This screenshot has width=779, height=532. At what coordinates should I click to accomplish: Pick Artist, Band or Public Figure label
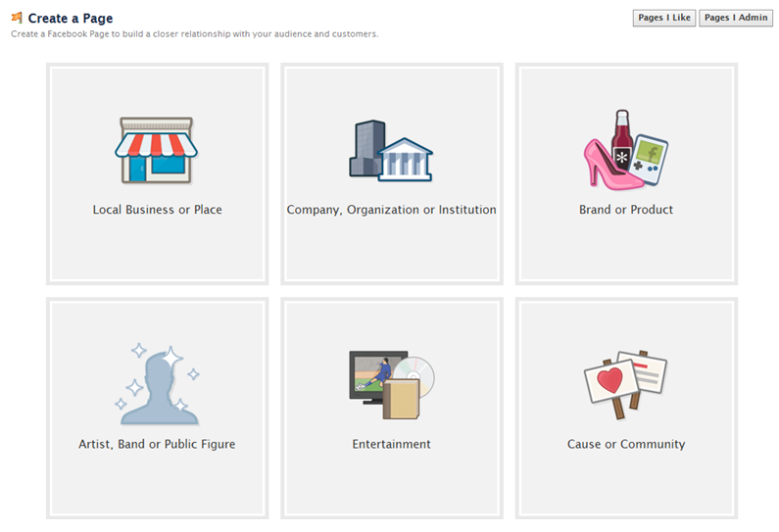pyautogui.click(x=157, y=444)
